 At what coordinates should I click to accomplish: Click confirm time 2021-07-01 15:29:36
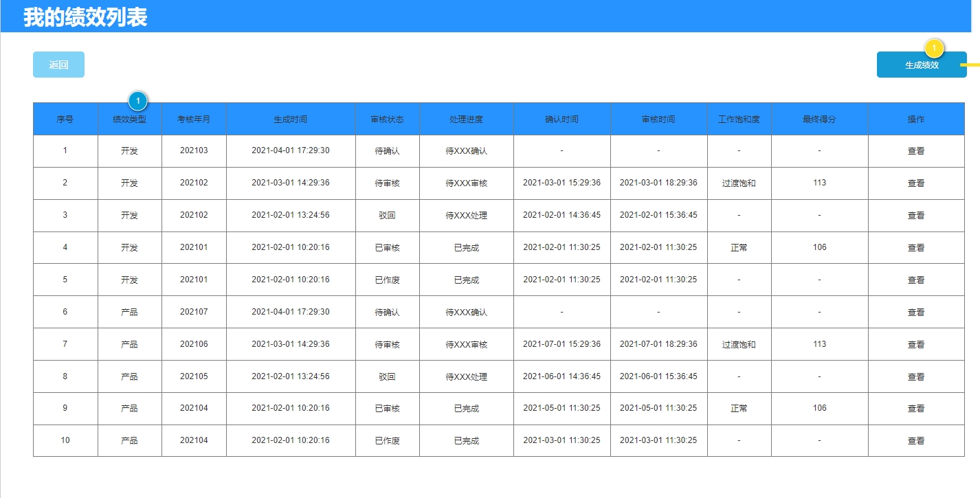tap(561, 344)
